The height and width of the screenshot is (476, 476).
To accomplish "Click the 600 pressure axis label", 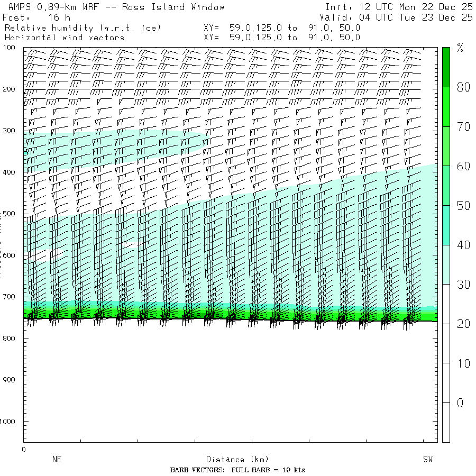I will (9, 255).
